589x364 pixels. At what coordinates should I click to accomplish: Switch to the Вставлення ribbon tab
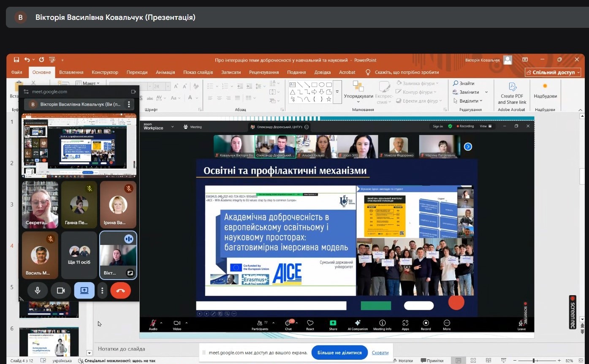(71, 72)
